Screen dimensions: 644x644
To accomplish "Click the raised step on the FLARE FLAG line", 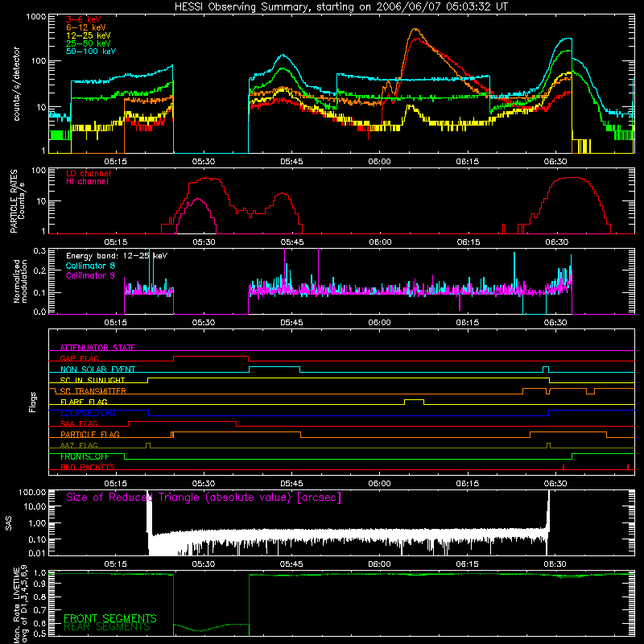I will click(414, 399).
